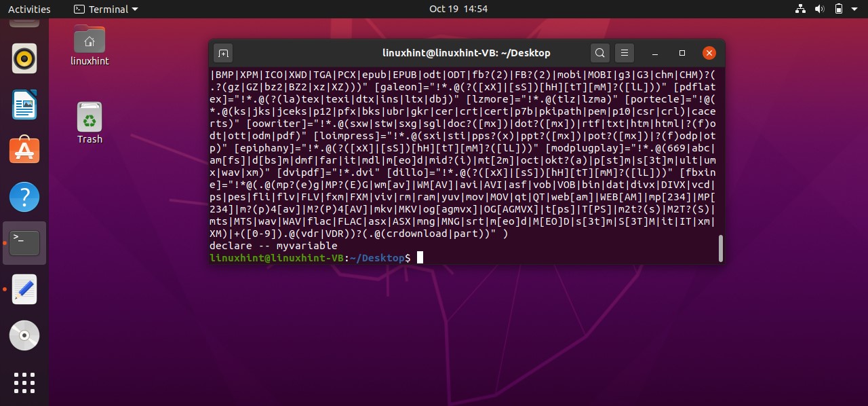Launch Rhythmbox from the dock
868x406 pixels.
pos(24,58)
